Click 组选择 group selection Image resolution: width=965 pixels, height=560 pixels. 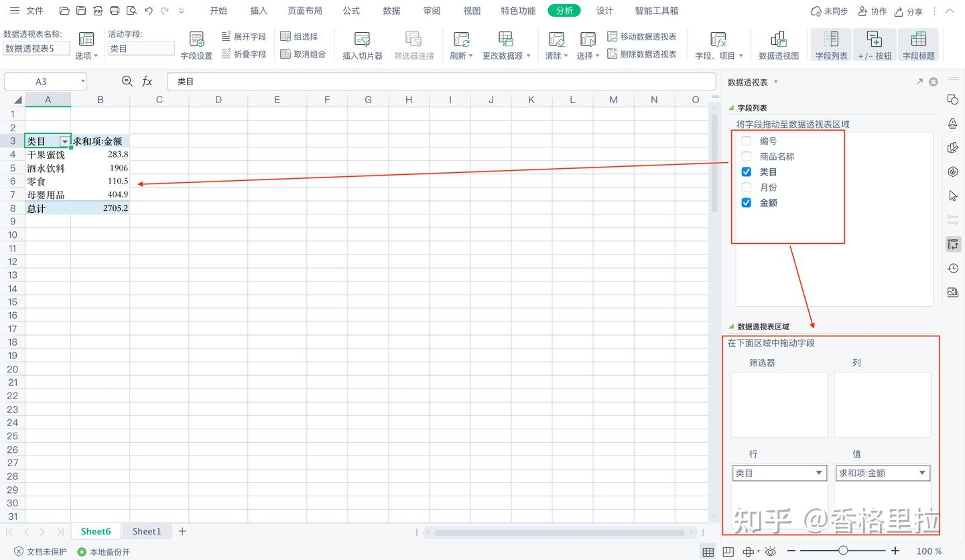(299, 36)
